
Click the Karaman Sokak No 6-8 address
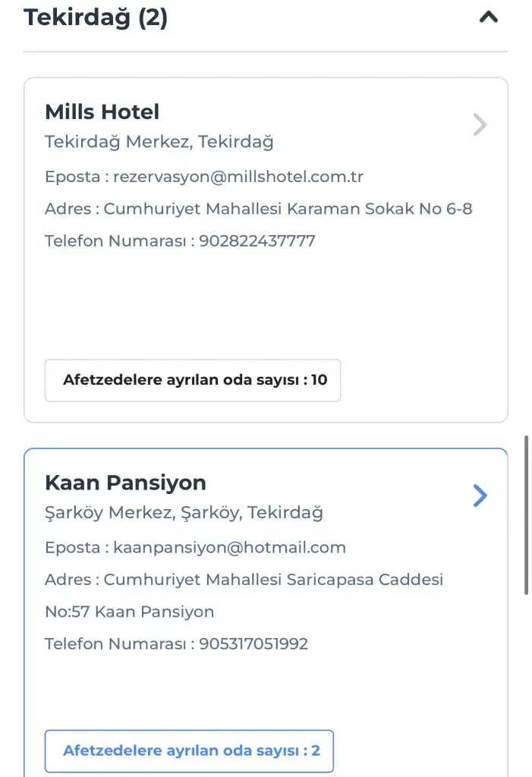(288, 209)
